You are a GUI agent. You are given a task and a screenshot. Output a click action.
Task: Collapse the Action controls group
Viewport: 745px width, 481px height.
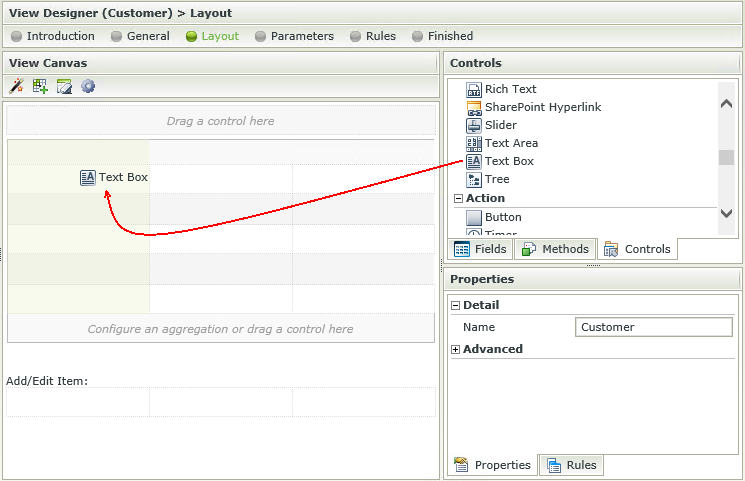click(x=458, y=199)
